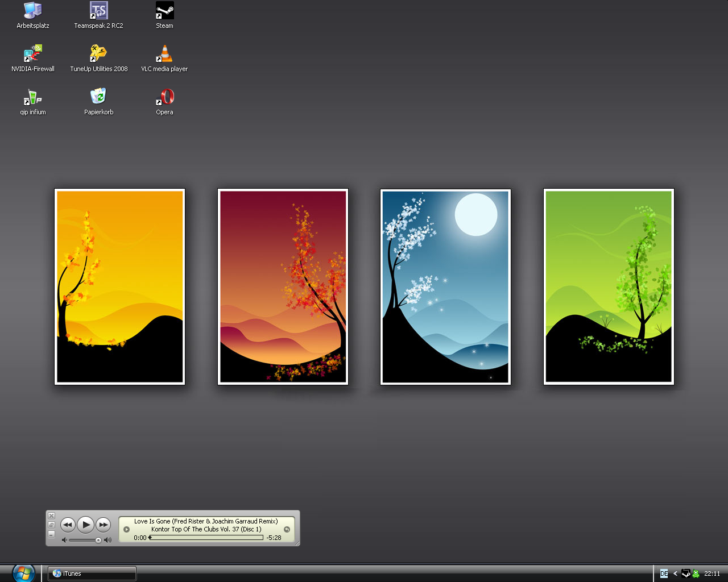Image resolution: width=728 pixels, height=582 pixels.
Task: Click the taskbar clock 22:11
Action: click(712, 573)
